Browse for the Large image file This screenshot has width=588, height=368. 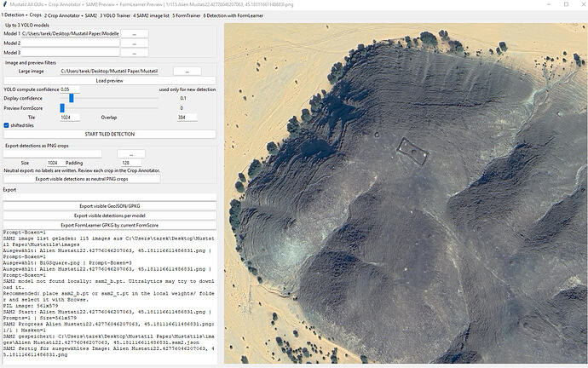pyautogui.click(x=187, y=72)
